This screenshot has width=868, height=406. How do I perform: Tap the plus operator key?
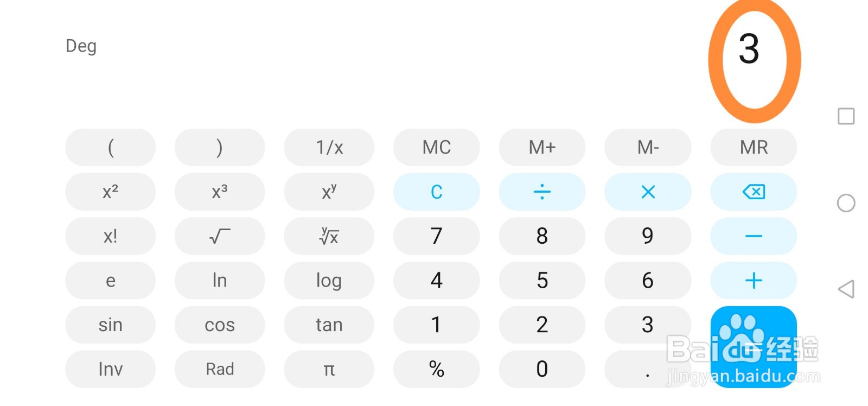754,281
